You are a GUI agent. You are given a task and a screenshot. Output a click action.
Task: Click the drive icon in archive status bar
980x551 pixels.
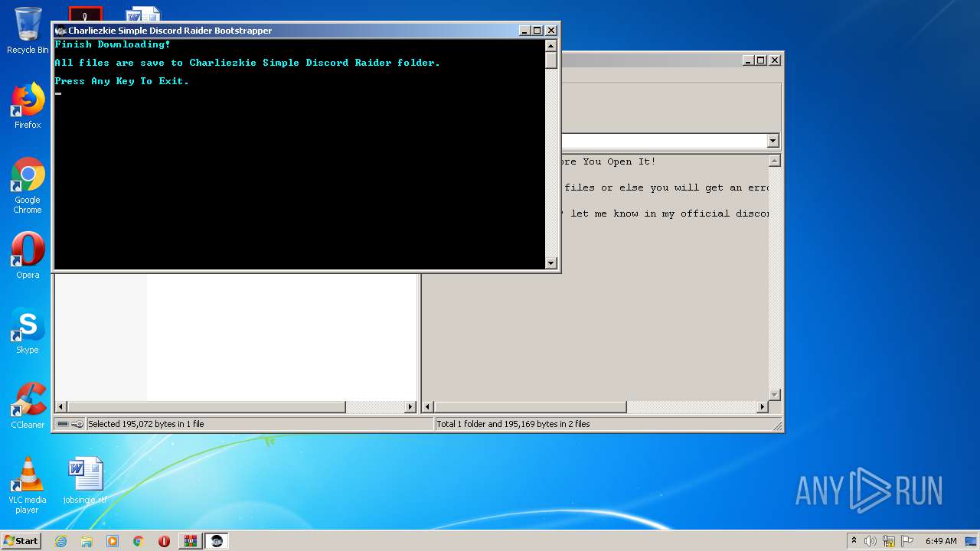point(62,424)
